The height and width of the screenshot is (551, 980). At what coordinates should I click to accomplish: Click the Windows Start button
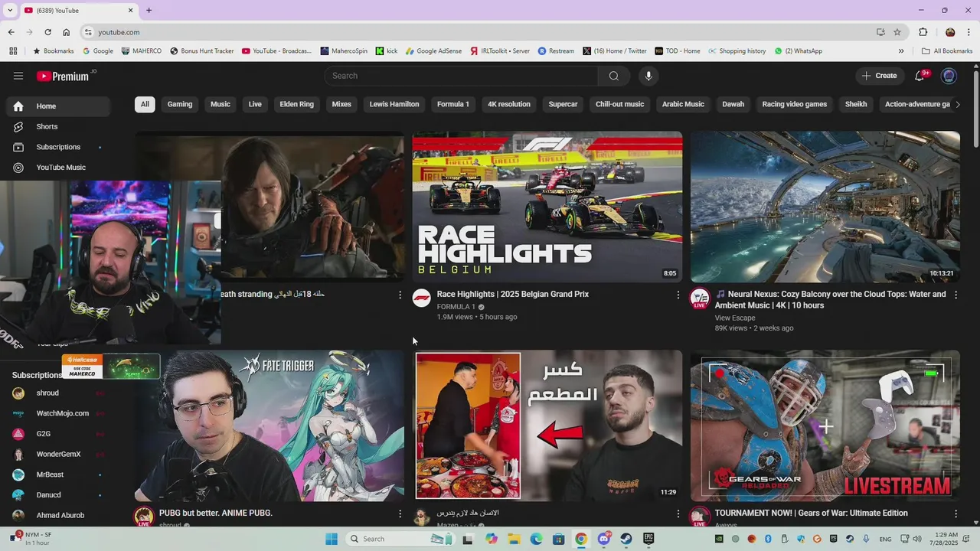(x=332, y=539)
